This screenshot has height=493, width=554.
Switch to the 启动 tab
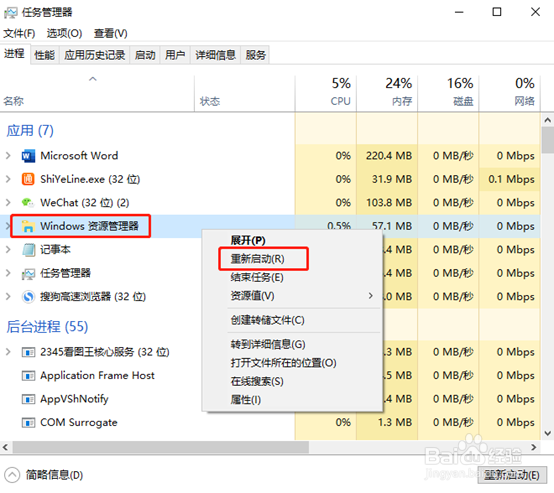145,55
